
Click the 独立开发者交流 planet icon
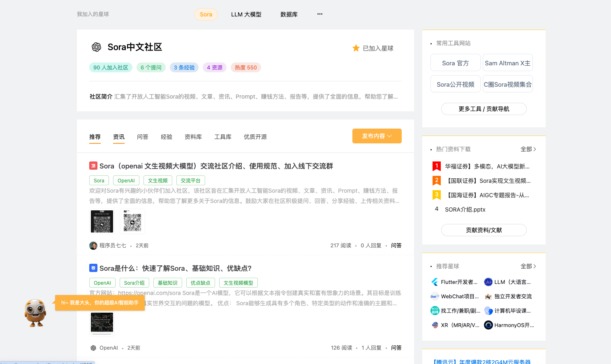click(x=488, y=296)
